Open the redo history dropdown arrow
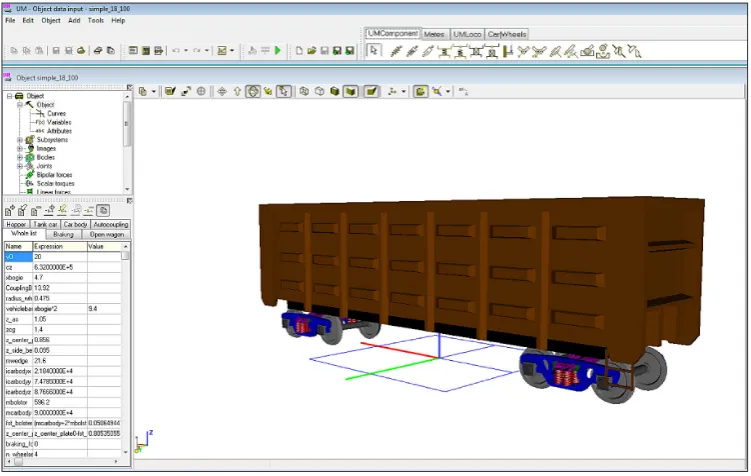751x476 pixels. pos(207,50)
